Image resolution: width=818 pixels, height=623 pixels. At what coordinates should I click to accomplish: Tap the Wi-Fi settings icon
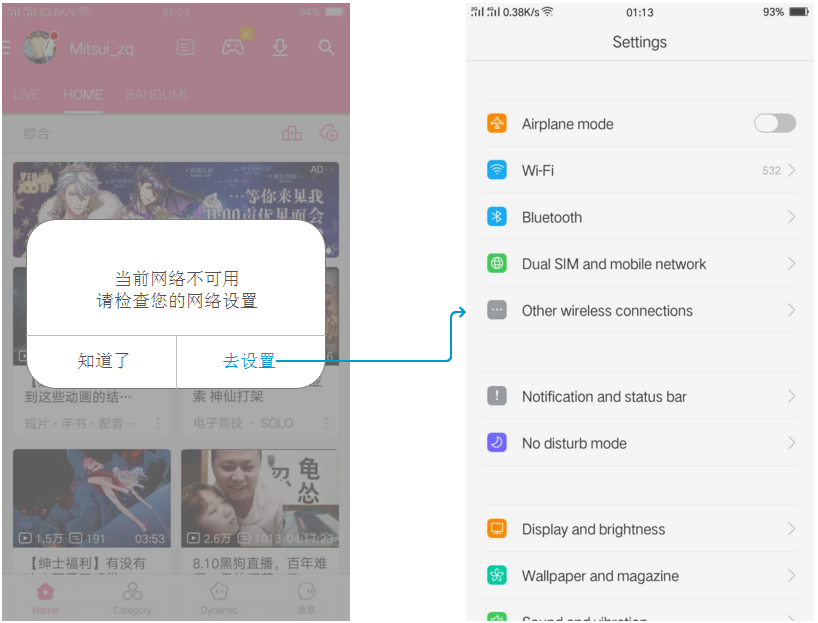(497, 170)
